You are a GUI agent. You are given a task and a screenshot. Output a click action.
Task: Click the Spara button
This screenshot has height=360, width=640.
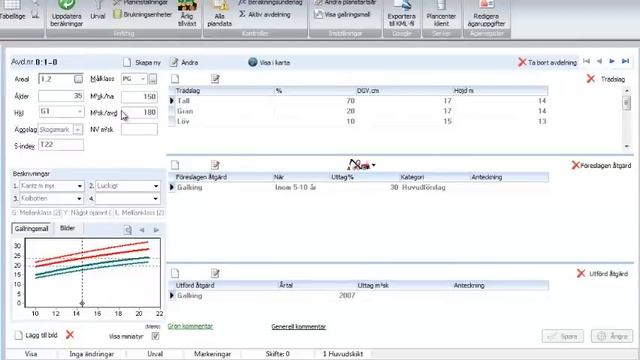point(563,336)
